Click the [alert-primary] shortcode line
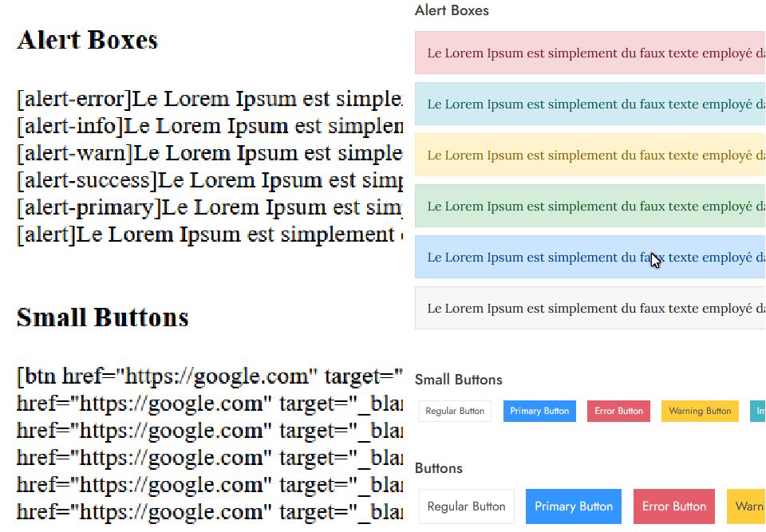Image resolution: width=766 pixels, height=532 pixels. 210,207
